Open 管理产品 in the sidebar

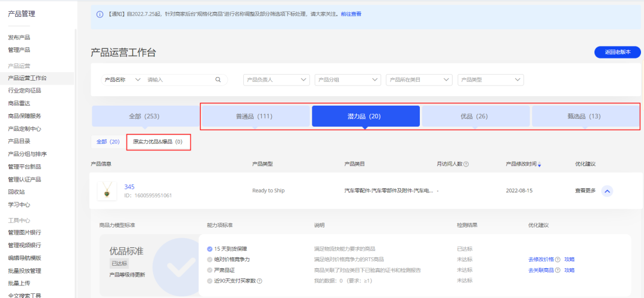19,50
